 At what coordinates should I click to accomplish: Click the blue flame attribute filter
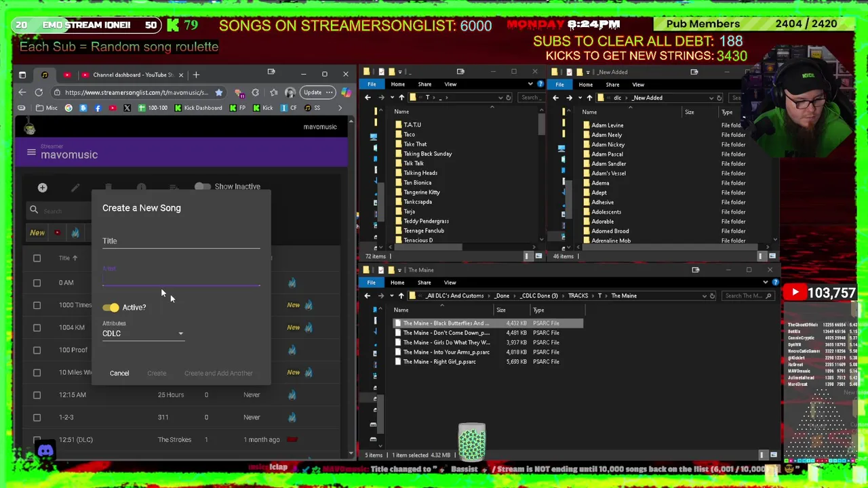[x=75, y=232]
